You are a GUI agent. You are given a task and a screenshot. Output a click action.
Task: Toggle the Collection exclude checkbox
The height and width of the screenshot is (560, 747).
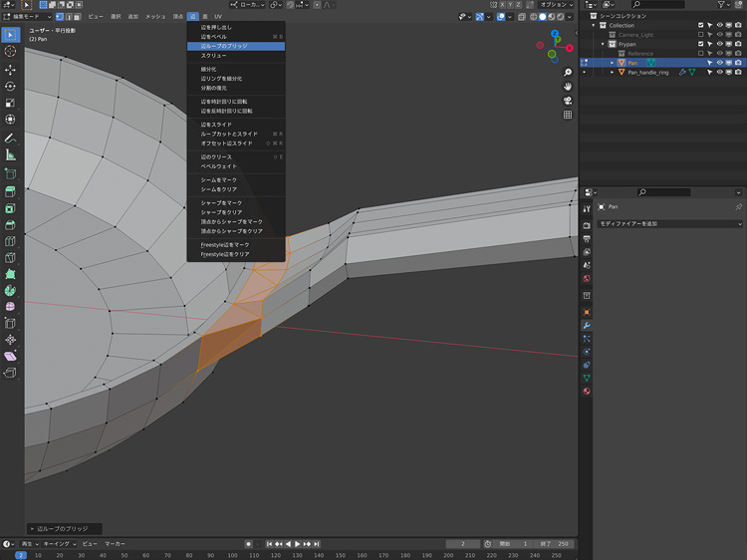pos(700,25)
